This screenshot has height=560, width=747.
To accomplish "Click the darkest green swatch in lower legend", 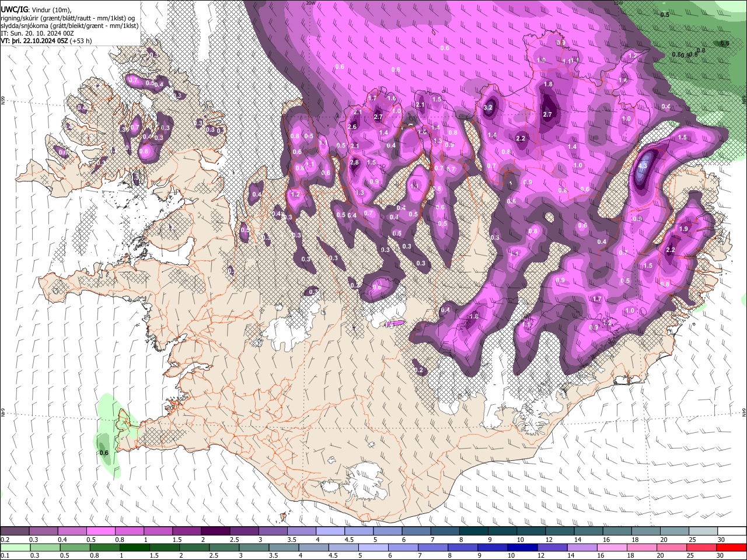I will [x=134, y=547].
